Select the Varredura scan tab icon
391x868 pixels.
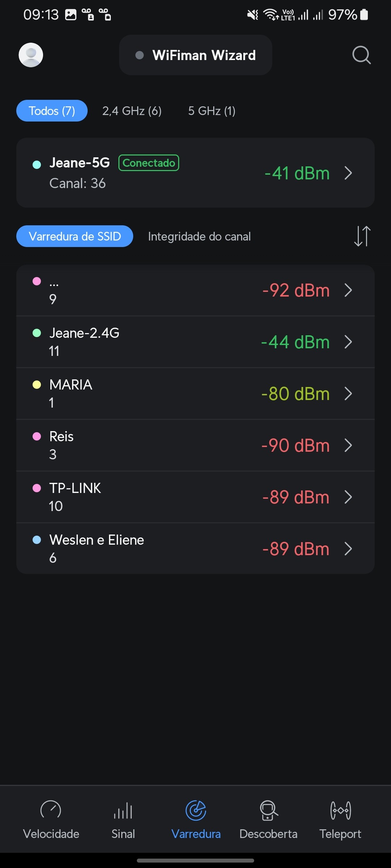[x=196, y=810]
